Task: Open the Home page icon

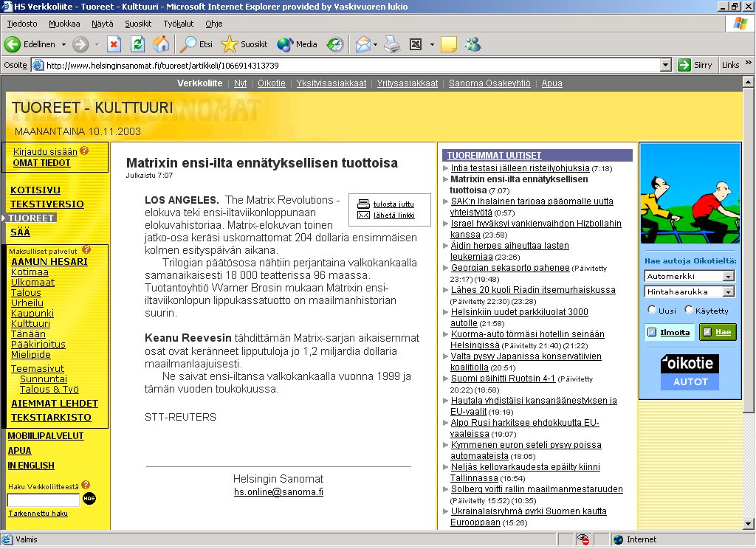Action: coord(161,44)
